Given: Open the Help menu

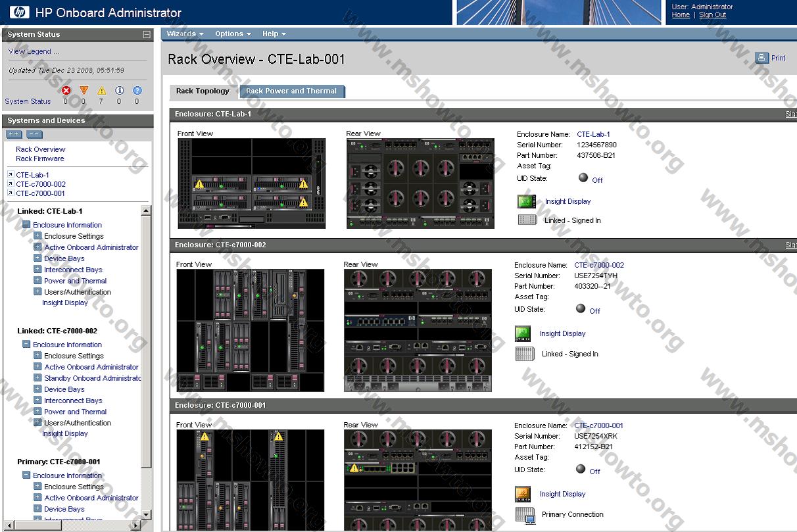Looking at the screenshot, I should pos(274,34).
